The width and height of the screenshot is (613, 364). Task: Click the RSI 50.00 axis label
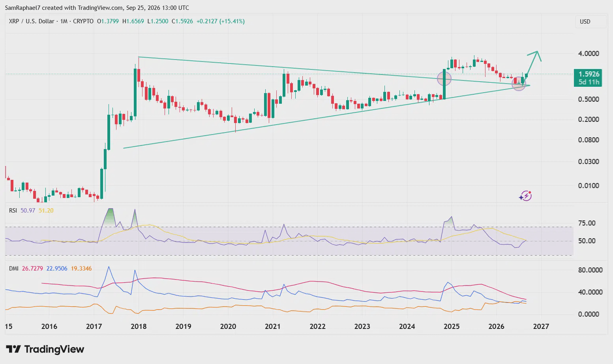coord(587,241)
